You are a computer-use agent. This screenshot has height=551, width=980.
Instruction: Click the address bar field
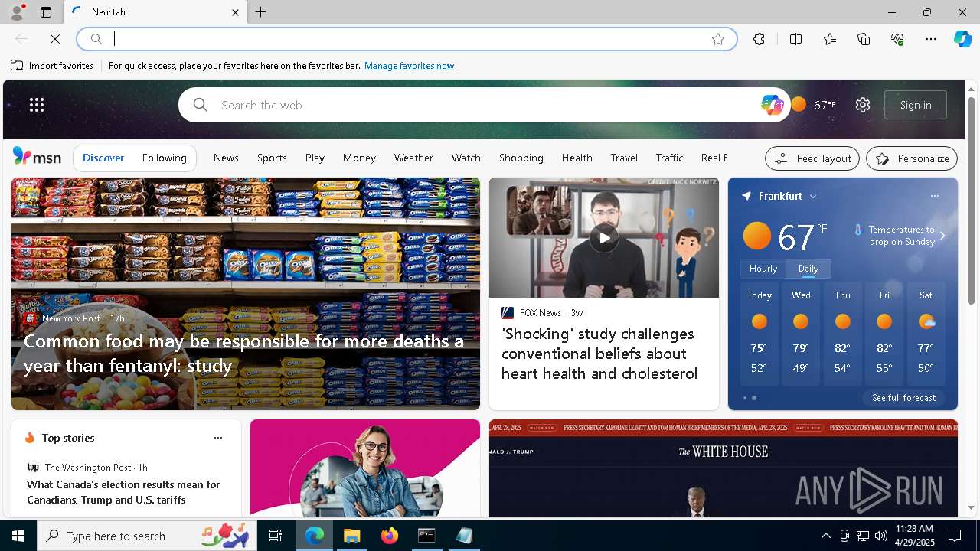point(406,39)
